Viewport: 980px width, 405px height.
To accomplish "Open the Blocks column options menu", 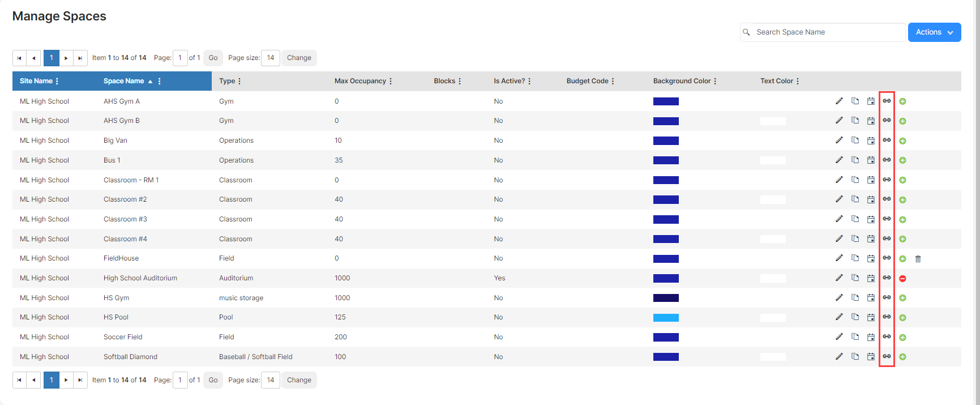I will [x=460, y=81].
